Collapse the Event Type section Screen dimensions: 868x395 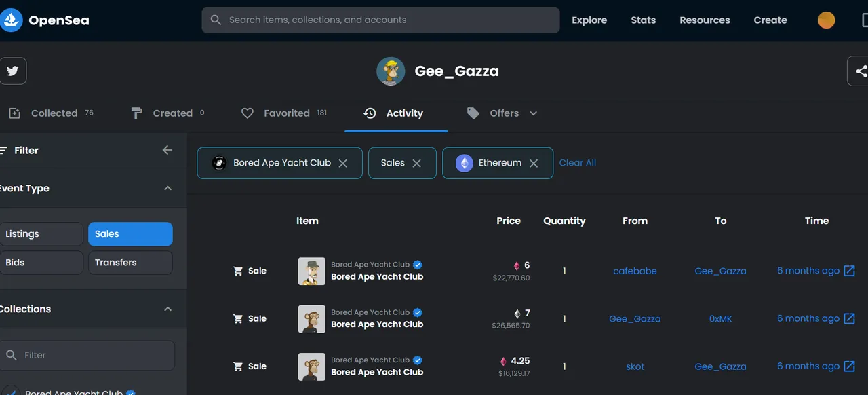click(x=168, y=188)
